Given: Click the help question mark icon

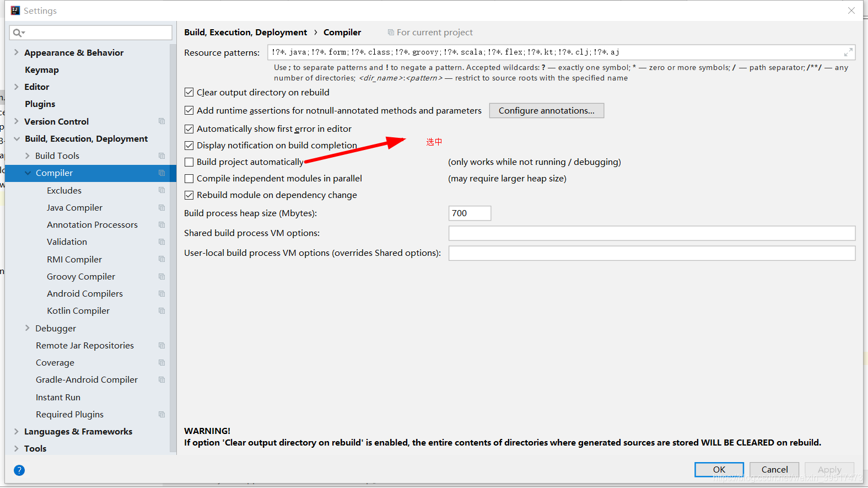Looking at the screenshot, I should coord(19,470).
